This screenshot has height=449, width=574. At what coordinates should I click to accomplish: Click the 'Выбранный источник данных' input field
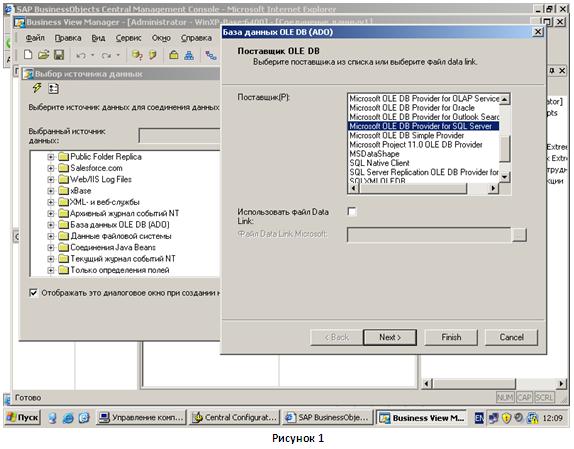tap(179, 136)
